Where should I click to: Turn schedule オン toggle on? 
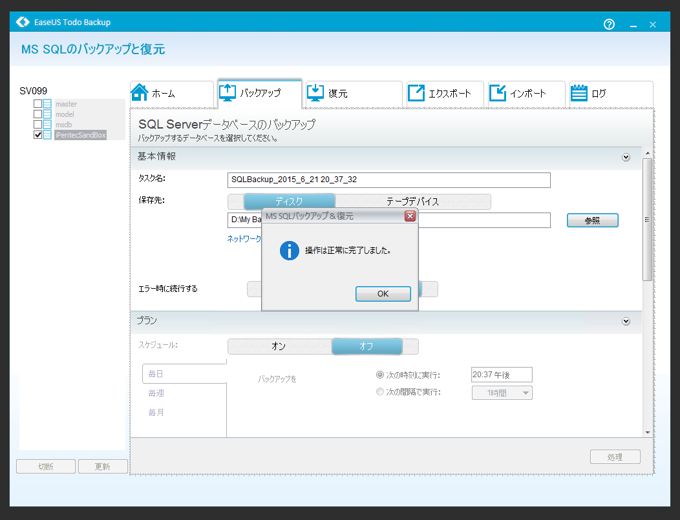pyautogui.click(x=279, y=346)
